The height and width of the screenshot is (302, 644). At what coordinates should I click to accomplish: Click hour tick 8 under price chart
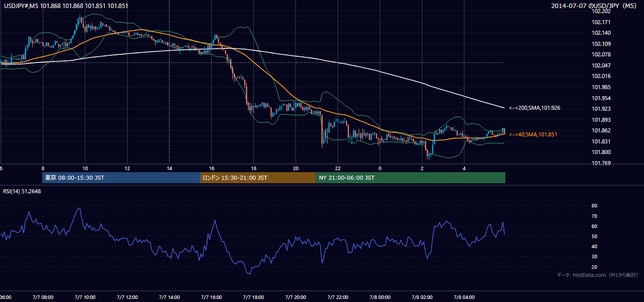tap(43, 168)
